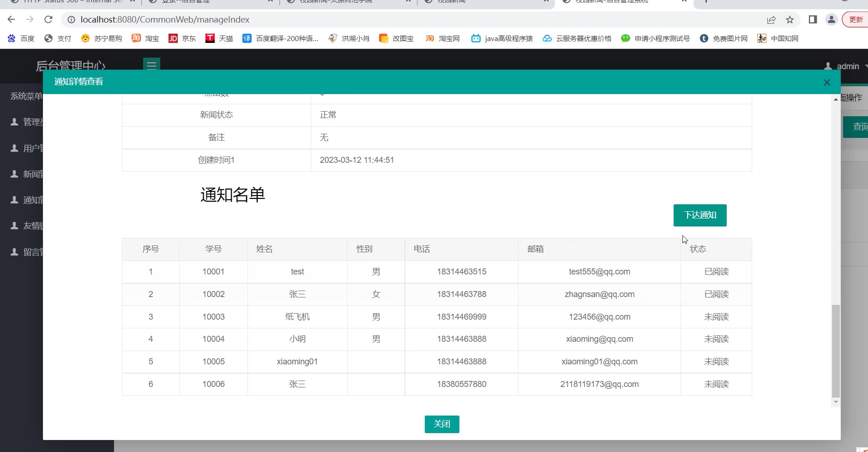Screen dimensions: 868x452
Task: Click the 状态 column header
Action: tap(716, 249)
